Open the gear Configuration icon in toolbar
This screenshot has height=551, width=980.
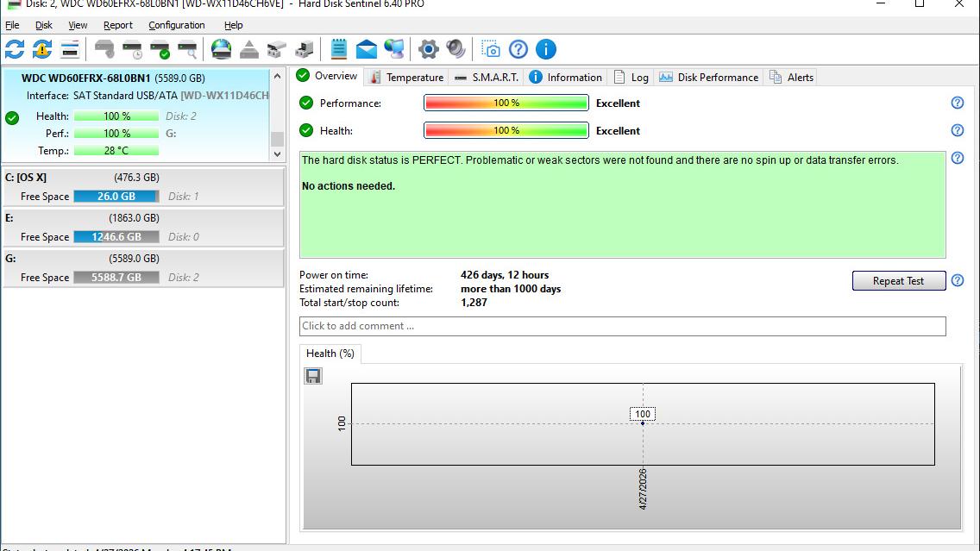(428, 49)
